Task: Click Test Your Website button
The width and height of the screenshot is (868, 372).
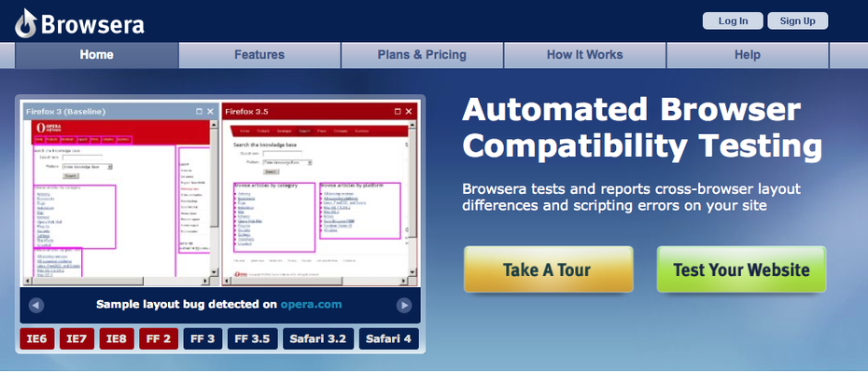Action: [x=741, y=269]
